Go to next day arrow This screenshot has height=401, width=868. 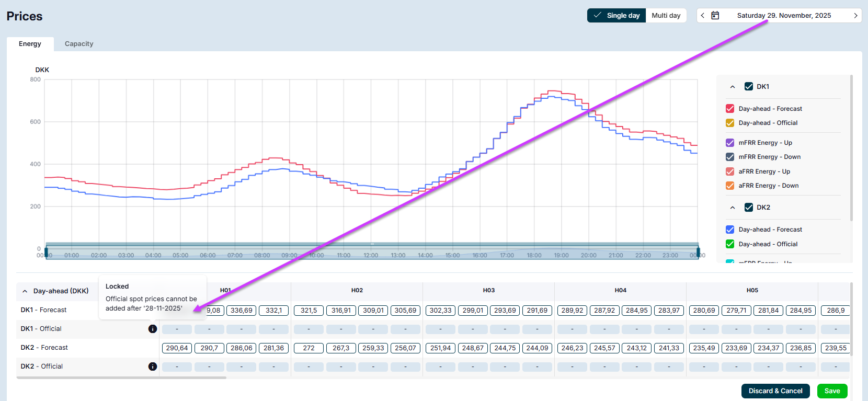point(855,16)
